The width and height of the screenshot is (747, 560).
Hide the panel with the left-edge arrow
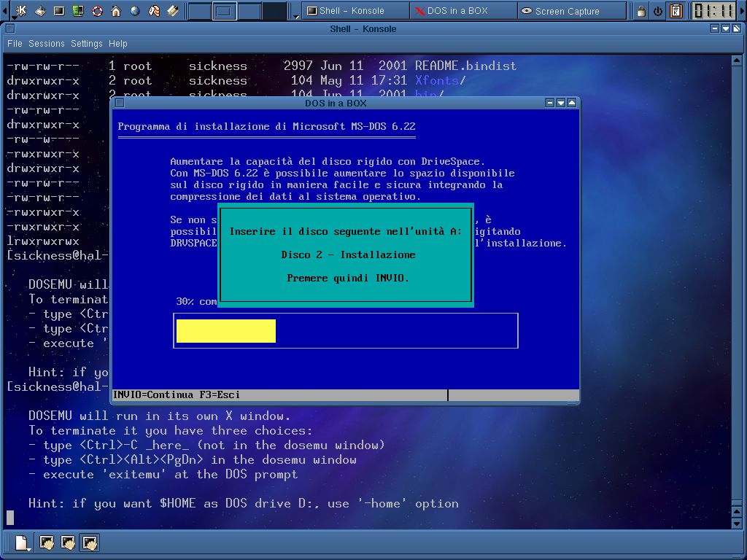pyautogui.click(x=4, y=10)
